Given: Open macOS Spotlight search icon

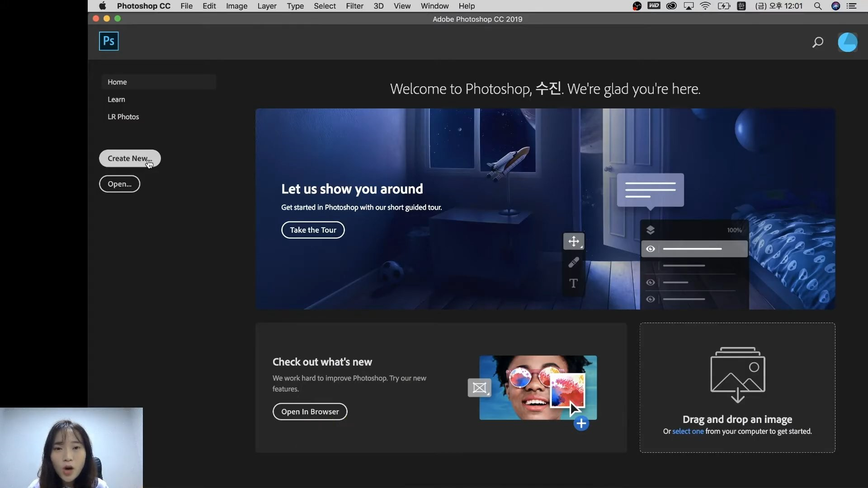Looking at the screenshot, I should [x=817, y=6].
